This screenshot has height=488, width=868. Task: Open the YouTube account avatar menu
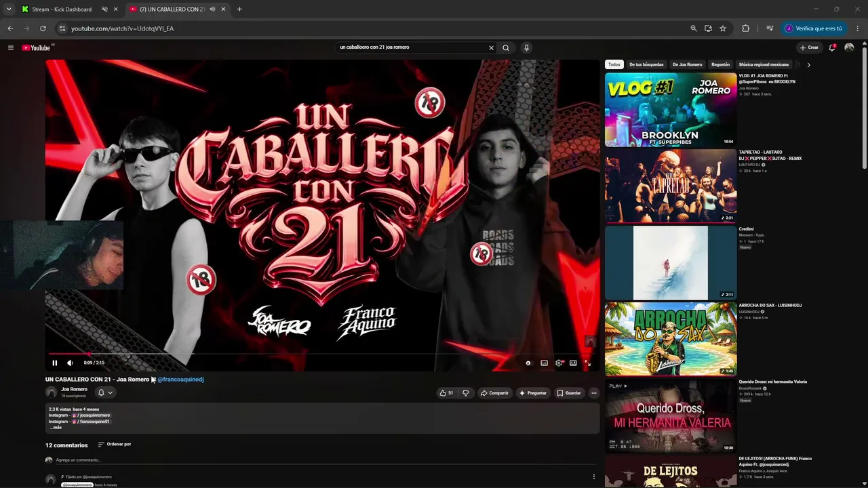(849, 47)
